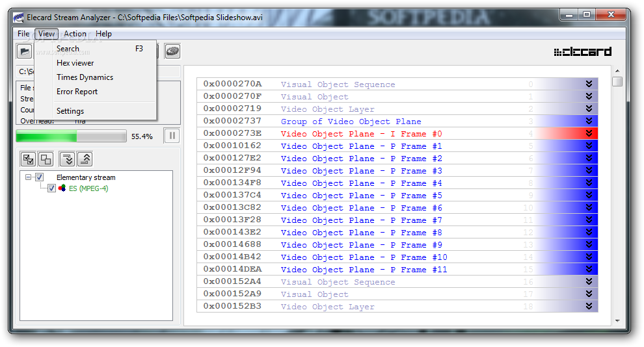Toggle the ES (MPEG-4) checkbox

pyautogui.click(x=52, y=188)
